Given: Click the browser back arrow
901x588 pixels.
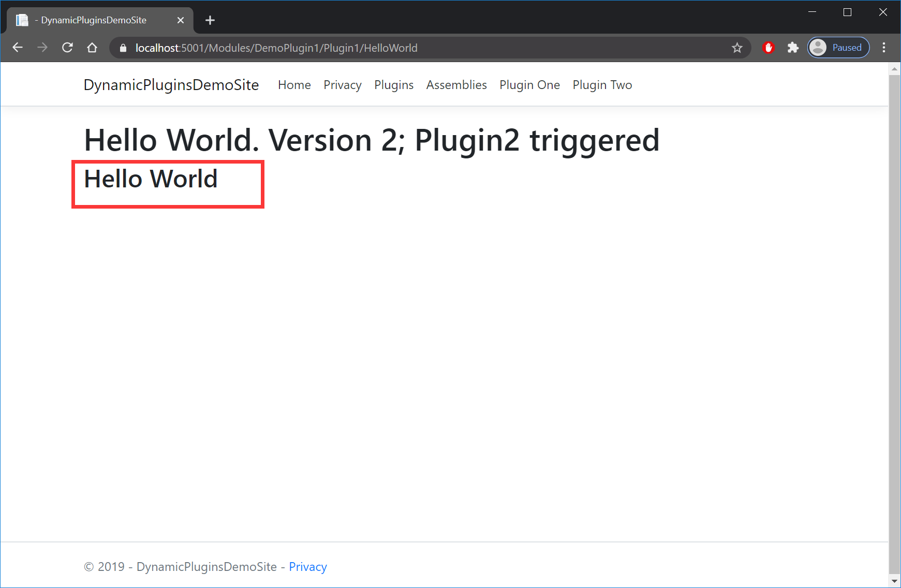Looking at the screenshot, I should [x=18, y=48].
